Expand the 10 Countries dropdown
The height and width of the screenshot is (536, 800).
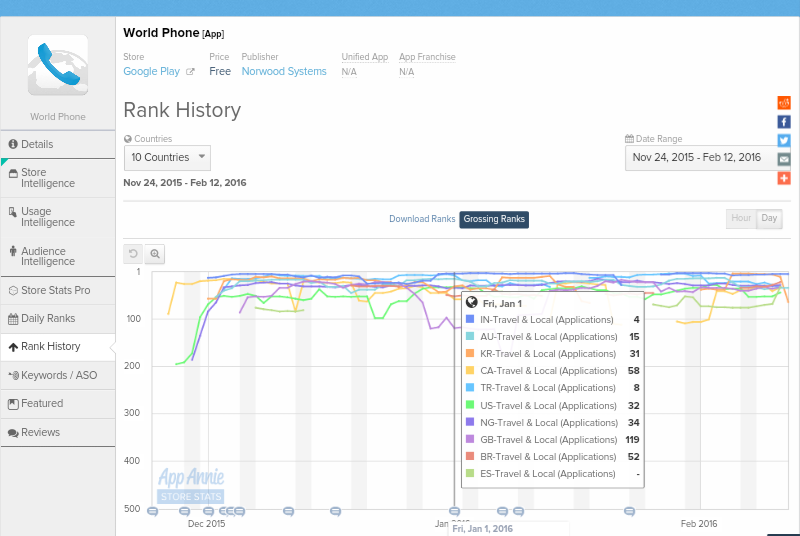tap(167, 158)
